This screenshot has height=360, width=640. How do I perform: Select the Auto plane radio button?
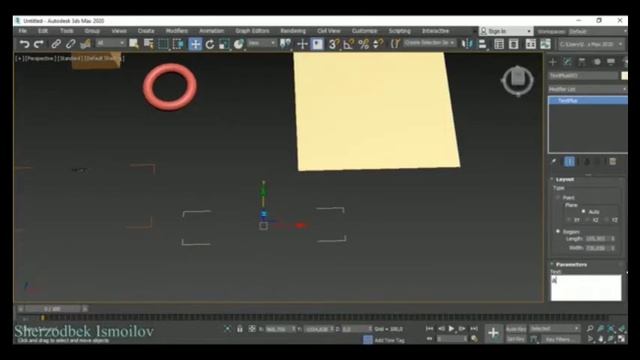click(583, 211)
